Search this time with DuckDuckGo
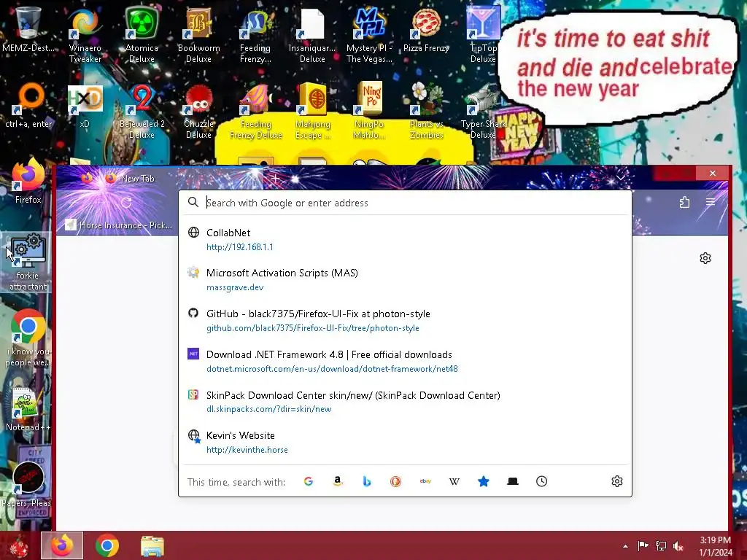747x560 pixels. point(395,481)
